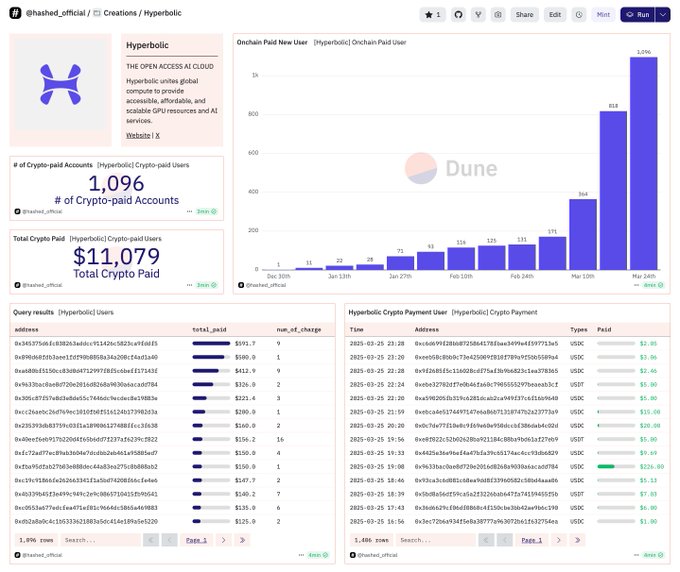The width and height of the screenshot is (680, 572).
Task: Click the refresh status badge on the Total Crypto Paid widget
Action: [206, 285]
